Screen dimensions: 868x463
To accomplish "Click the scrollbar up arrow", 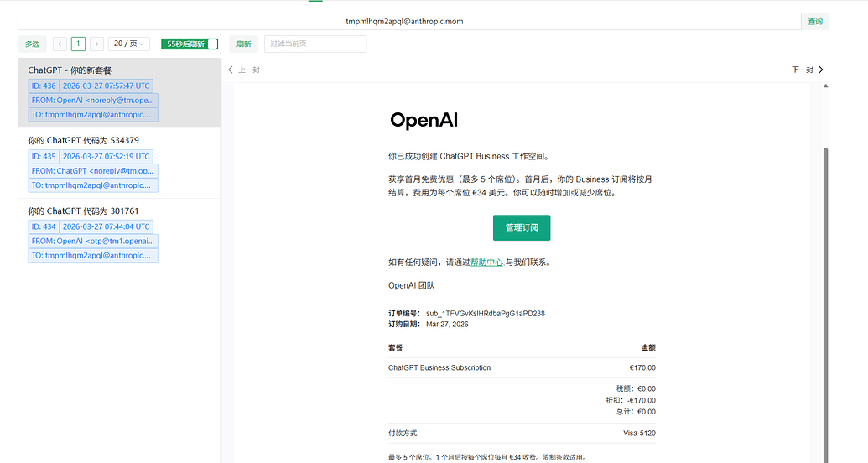I will 825,86.
